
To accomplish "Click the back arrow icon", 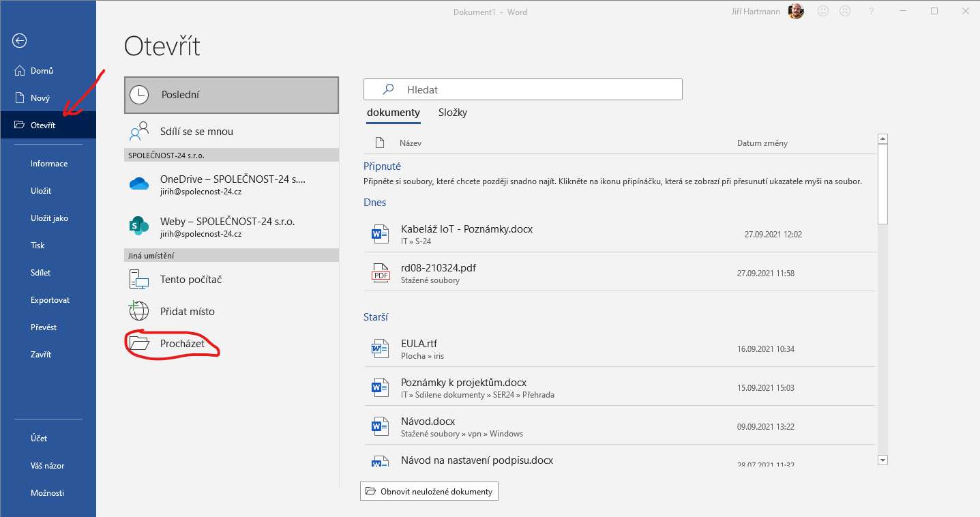I will 19,41.
